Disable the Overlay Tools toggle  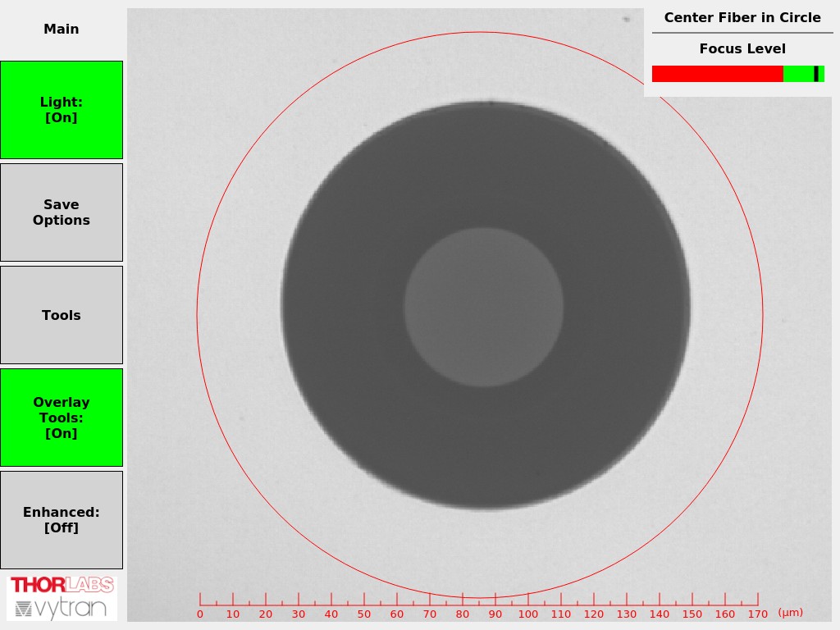(62, 418)
